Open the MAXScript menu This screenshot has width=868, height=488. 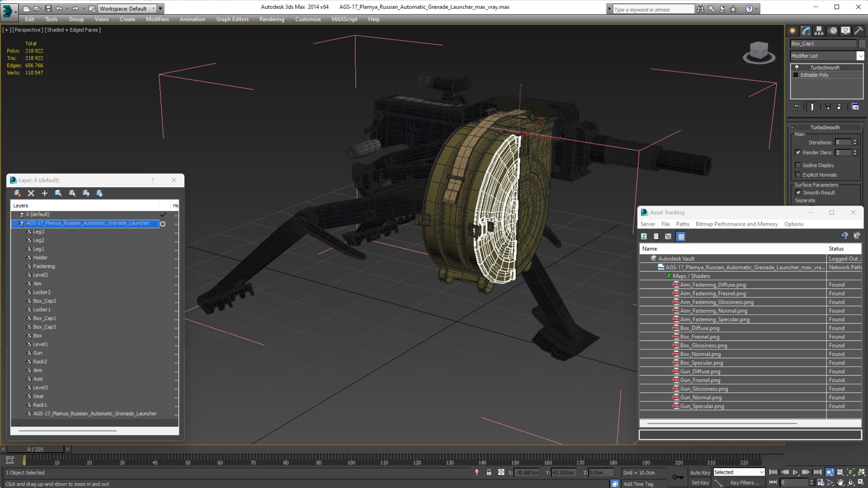(344, 19)
